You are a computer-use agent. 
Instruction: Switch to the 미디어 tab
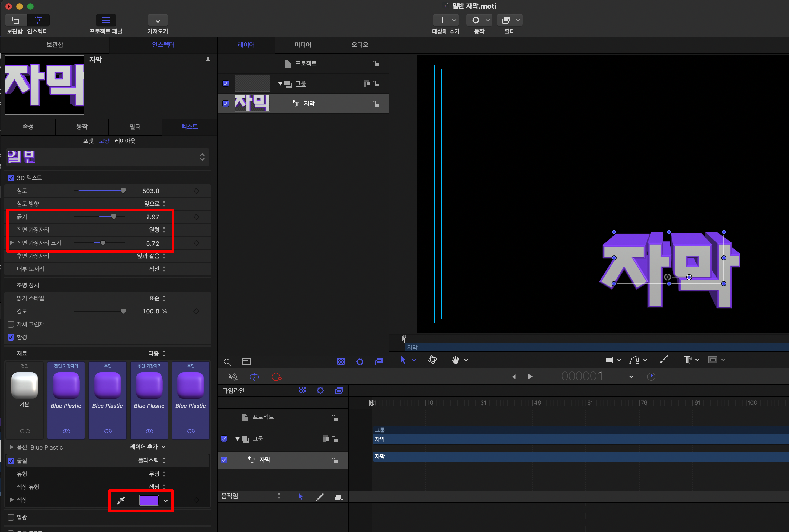pos(303,44)
